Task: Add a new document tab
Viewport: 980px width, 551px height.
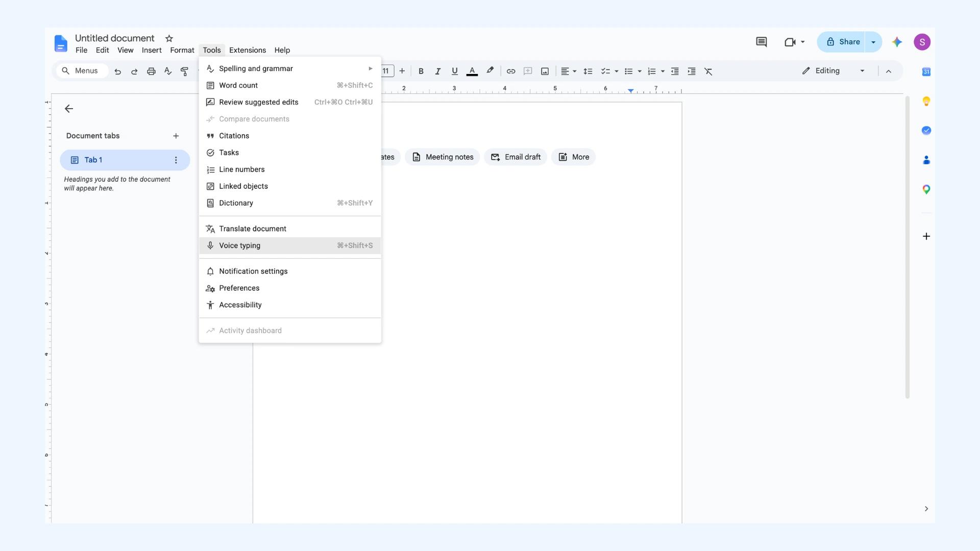Action: coord(176,136)
